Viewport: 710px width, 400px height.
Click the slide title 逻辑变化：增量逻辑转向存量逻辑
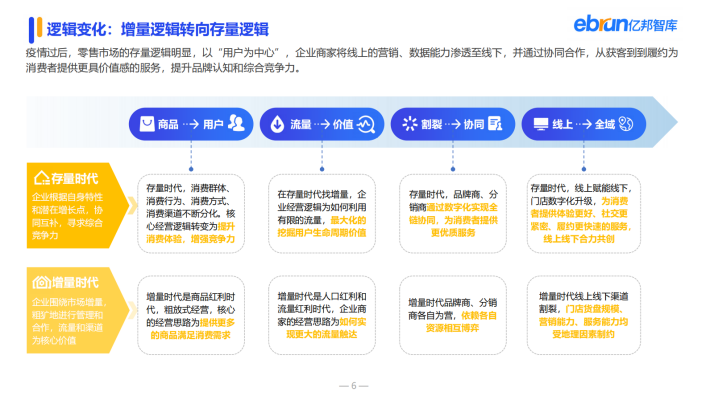pos(158,29)
